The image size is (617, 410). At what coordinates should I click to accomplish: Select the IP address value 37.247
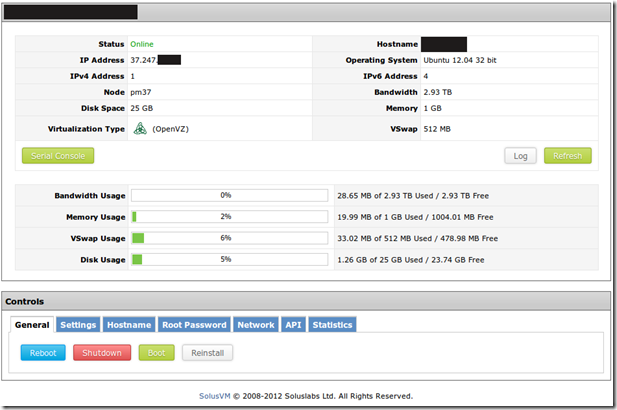pyautogui.click(x=144, y=60)
